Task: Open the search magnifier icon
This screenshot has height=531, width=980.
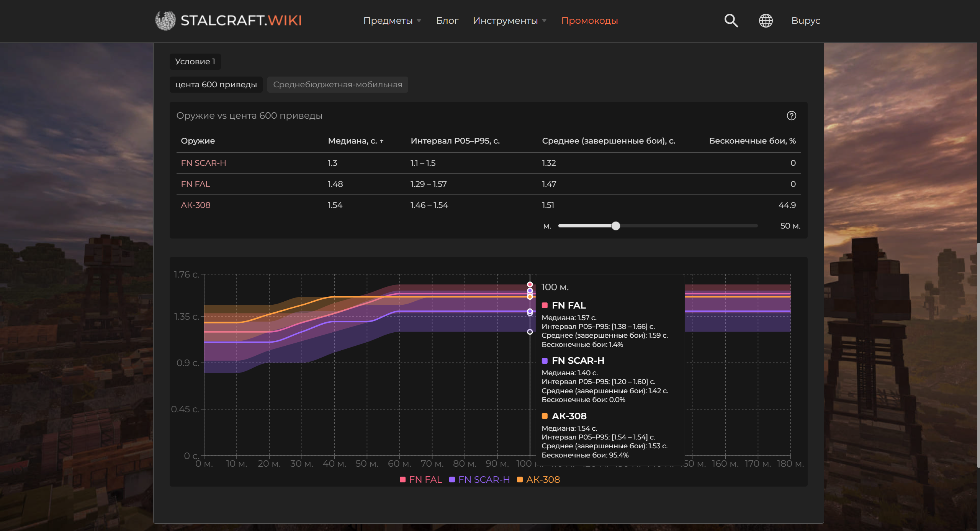Action: (731, 21)
